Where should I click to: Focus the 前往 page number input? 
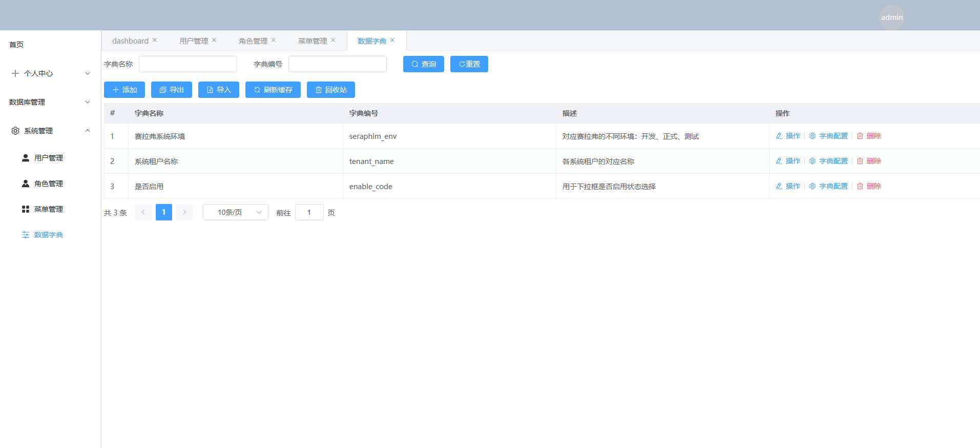click(x=309, y=212)
